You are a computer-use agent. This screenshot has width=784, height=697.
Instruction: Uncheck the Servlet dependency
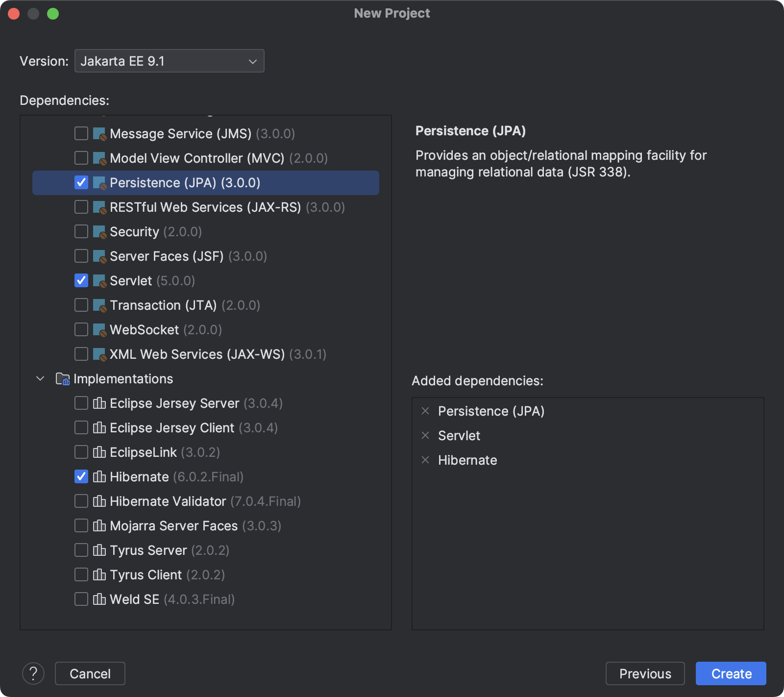(81, 280)
